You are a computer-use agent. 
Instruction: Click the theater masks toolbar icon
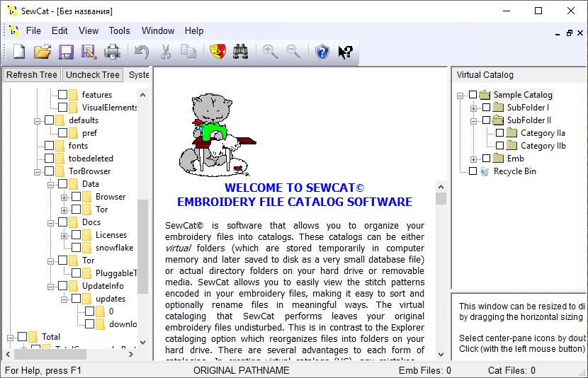(218, 52)
